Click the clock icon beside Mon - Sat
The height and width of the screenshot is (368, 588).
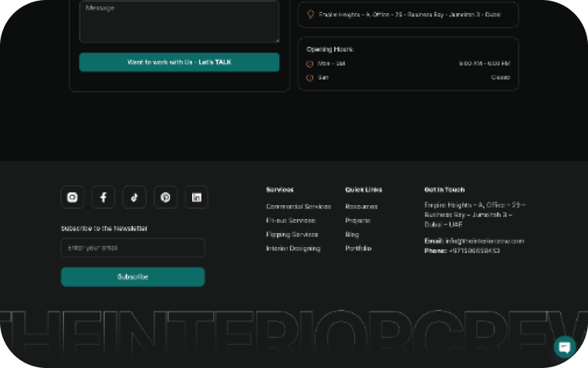[x=310, y=64]
